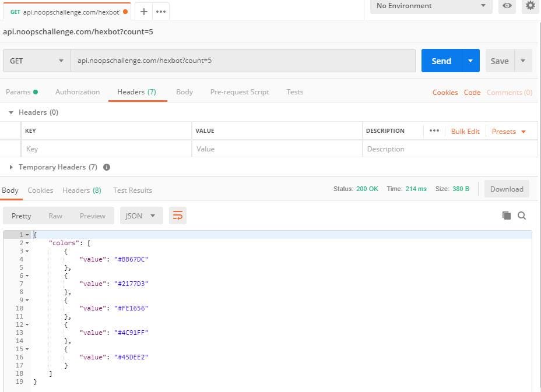
Task: Copy response body to clipboard icon
Action: click(x=507, y=216)
